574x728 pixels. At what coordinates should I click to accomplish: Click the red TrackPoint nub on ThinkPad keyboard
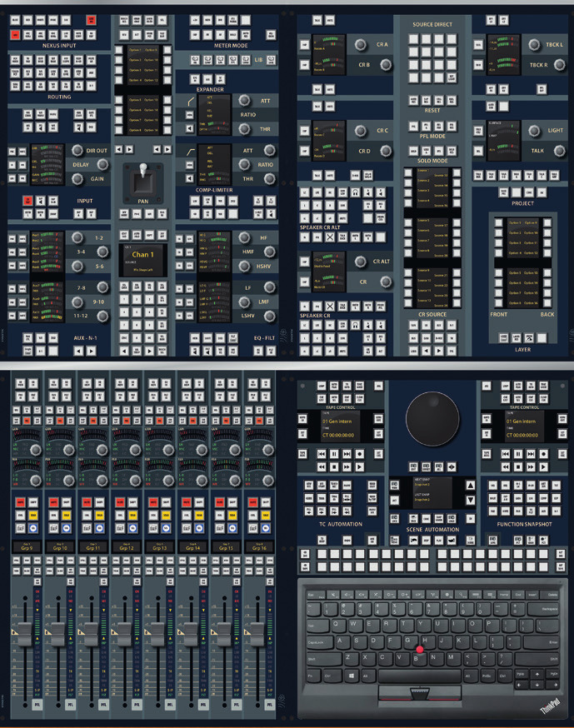(x=420, y=650)
